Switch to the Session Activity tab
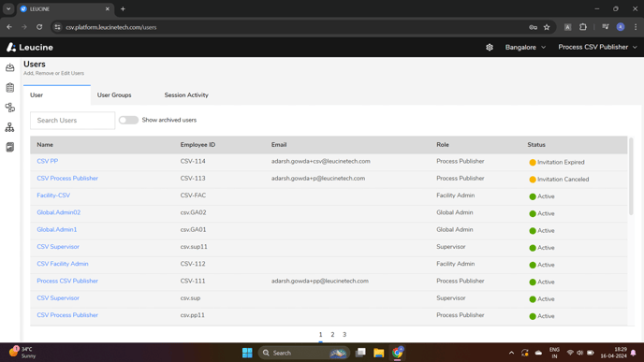The height and width of the screenshot is (362, 644). tap(186, 94)
